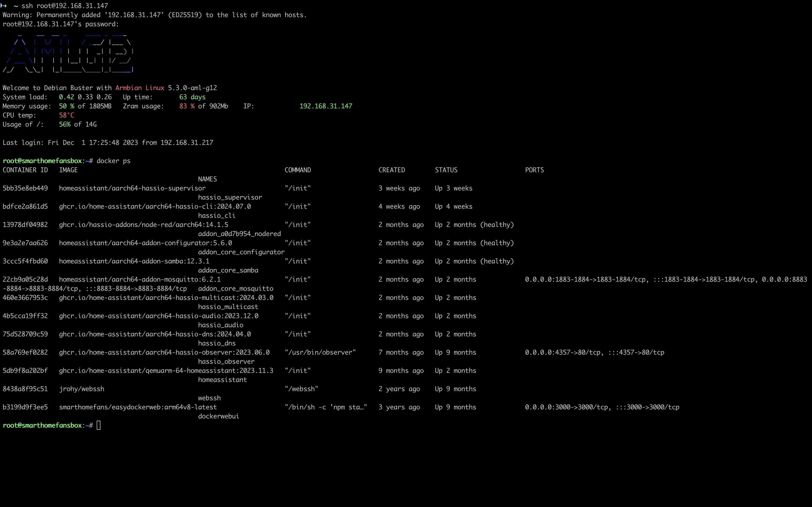Click the terminal cursor block
The width and height of the screenshot is (812, 507).
[x=99, y=425]
